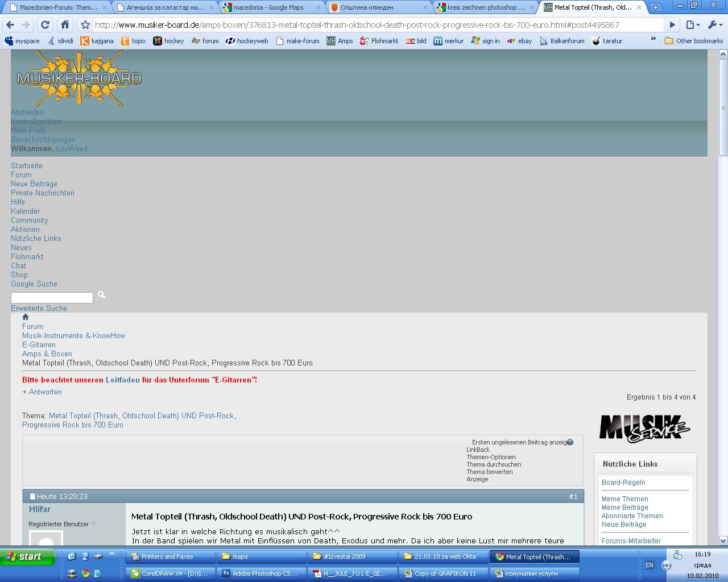
Task: Open Kontrollzentrum
Action: 36,122
